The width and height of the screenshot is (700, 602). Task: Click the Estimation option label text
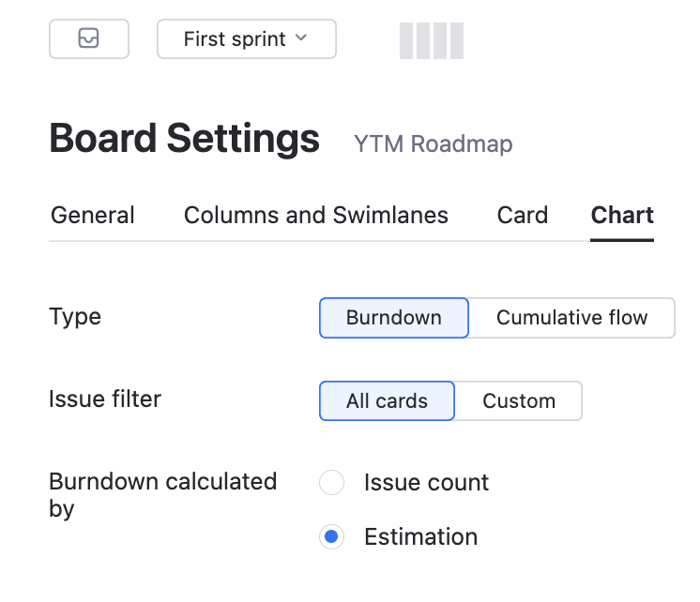pos(420,537)
